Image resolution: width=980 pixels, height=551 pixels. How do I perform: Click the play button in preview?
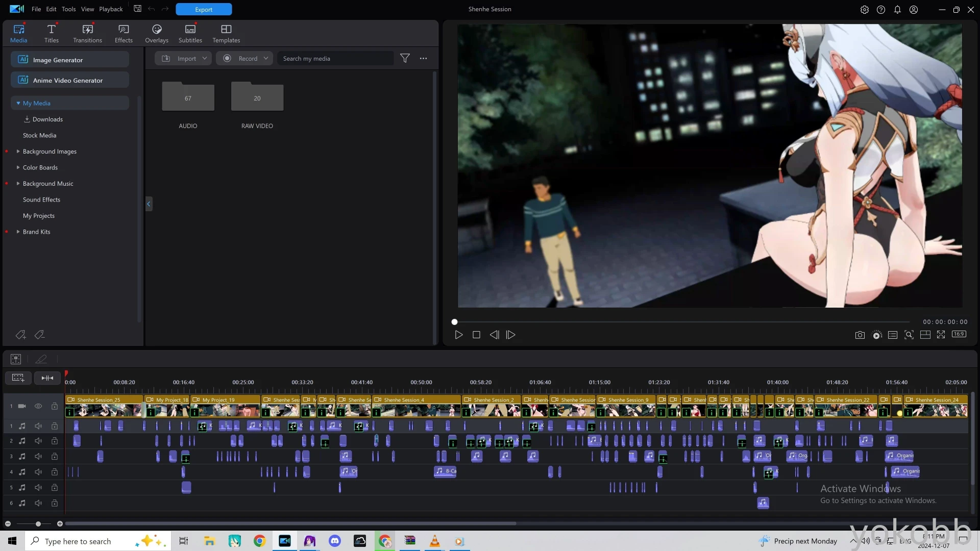click(458, 335)
